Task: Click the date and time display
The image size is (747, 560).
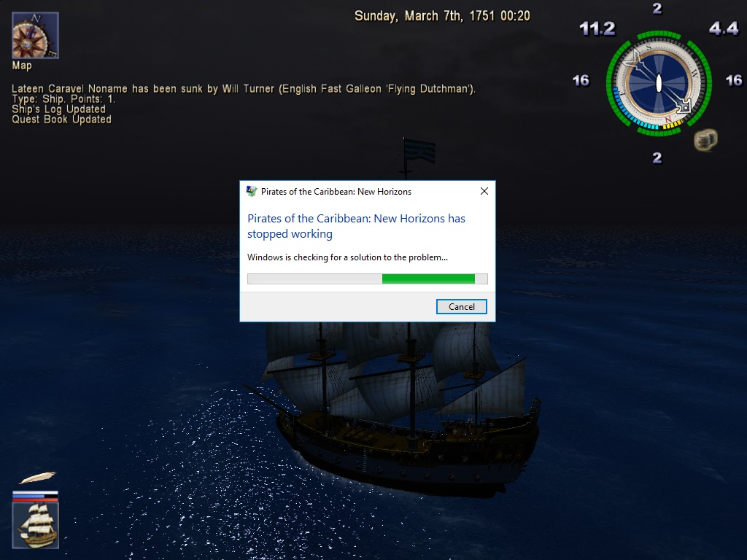Action: pyautogui.click(x=442, y=16)
